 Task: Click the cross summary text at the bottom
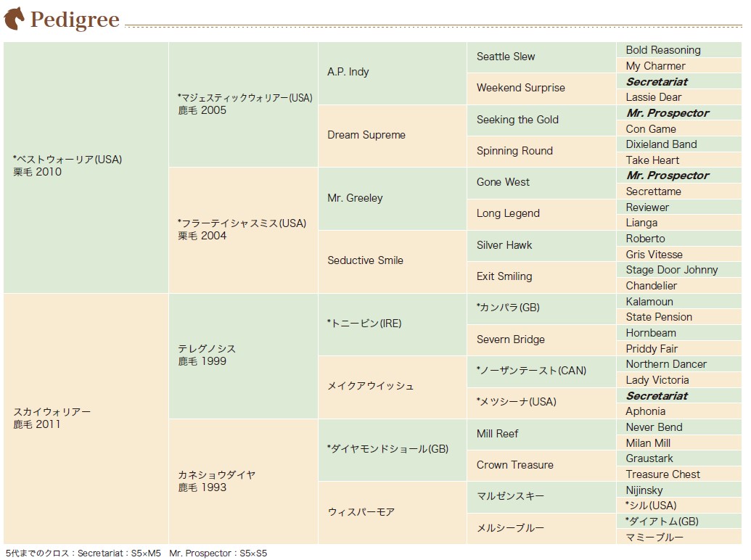pyautogui.click(x=136, y=553)
